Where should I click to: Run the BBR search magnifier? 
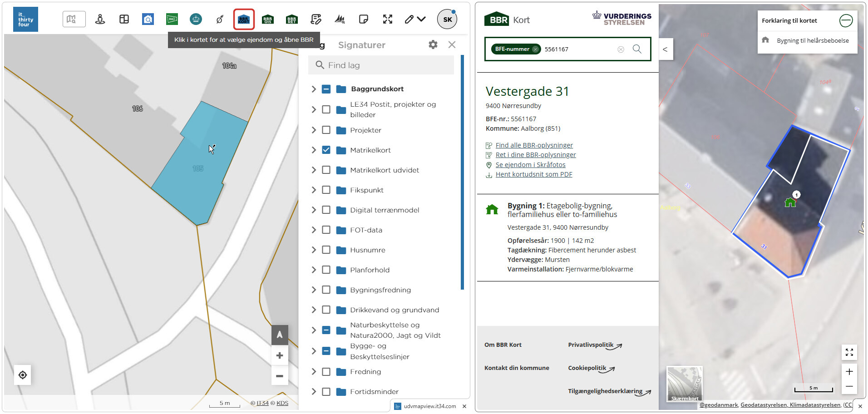click(637, 49)
